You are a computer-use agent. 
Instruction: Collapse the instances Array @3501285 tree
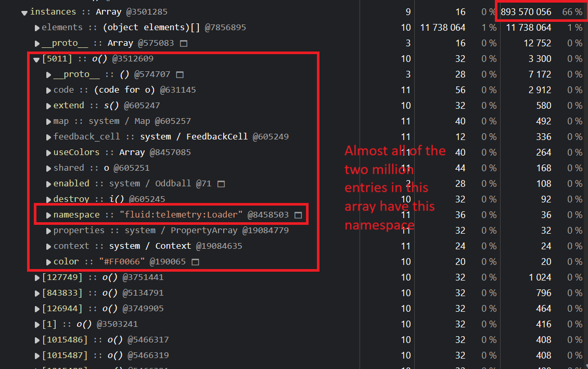tap(24, 12)
